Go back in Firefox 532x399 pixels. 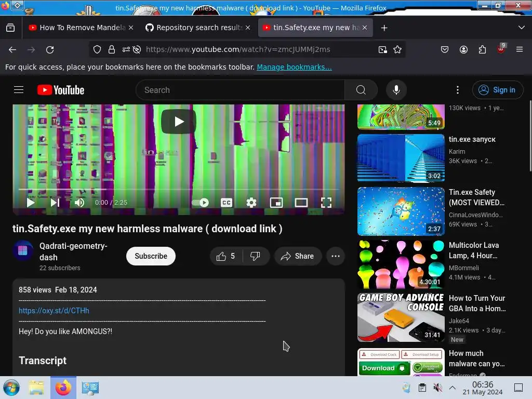(12, 49)
